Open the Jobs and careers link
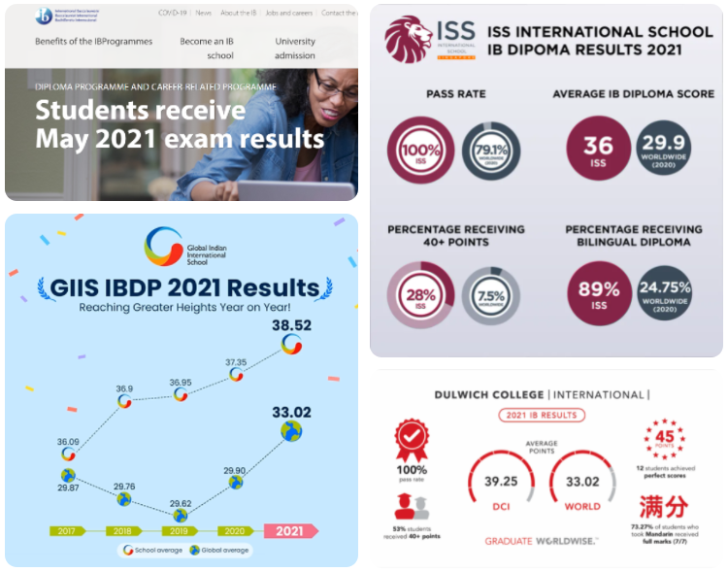Image resolution: width=728 pixels, height=572 pixels. click(289, 13)
